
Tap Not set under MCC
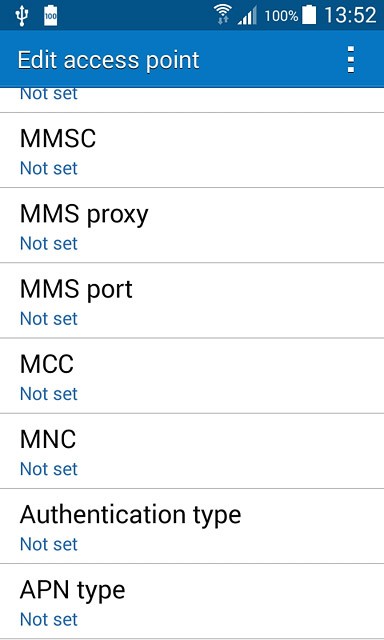pyautogui.click(x=49, y=393)
